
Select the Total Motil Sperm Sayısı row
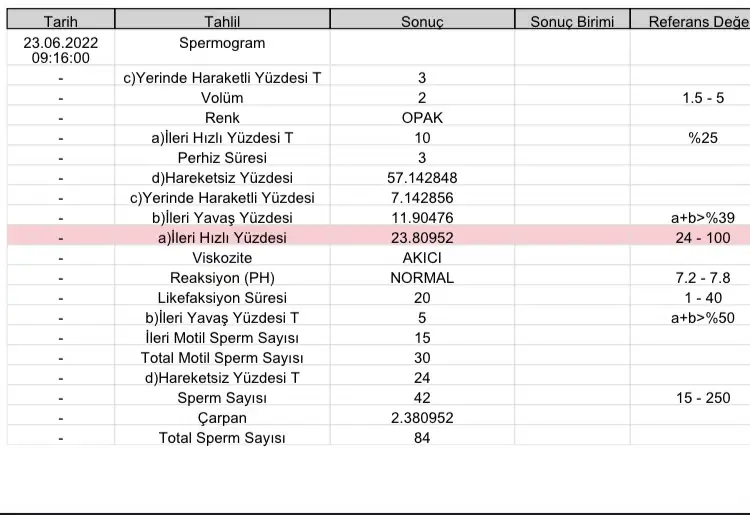coord(222,358)
